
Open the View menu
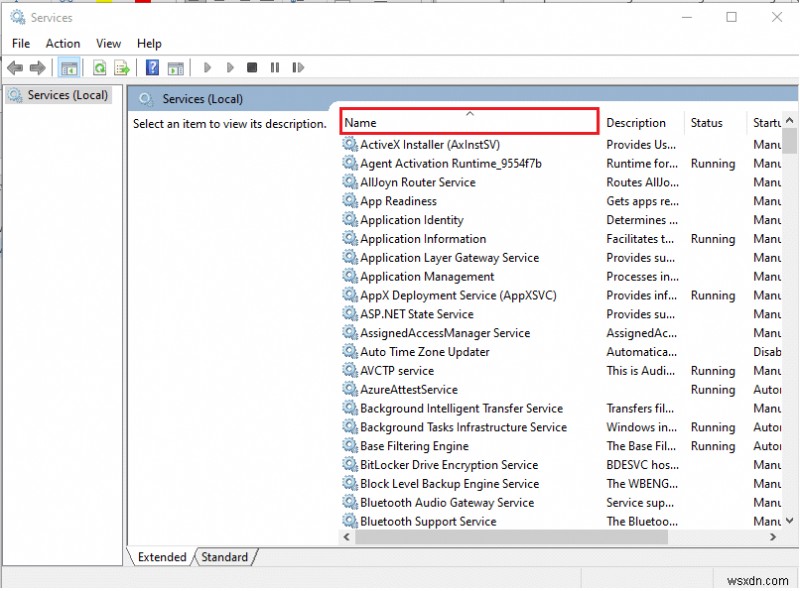(108, 43)
